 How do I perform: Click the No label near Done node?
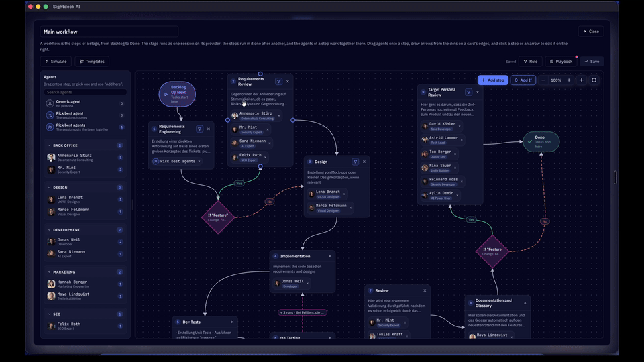pyautogui.click(x=545, y=221)
